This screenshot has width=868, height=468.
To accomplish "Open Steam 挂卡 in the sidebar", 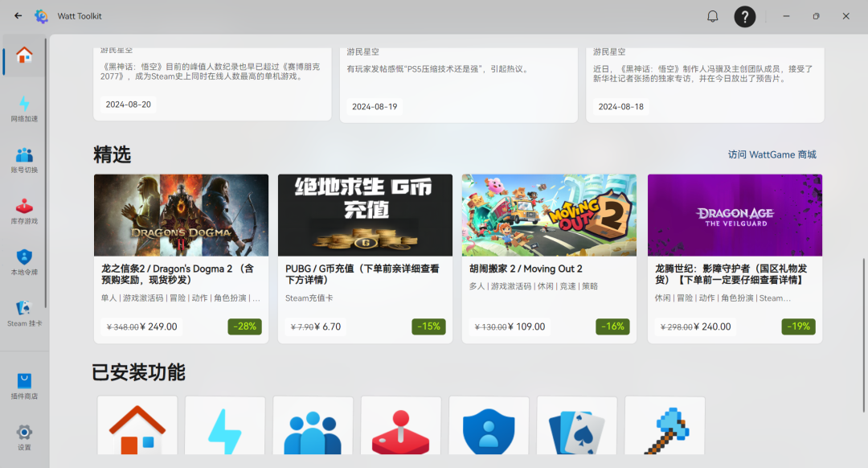I will tap(24, 314).
